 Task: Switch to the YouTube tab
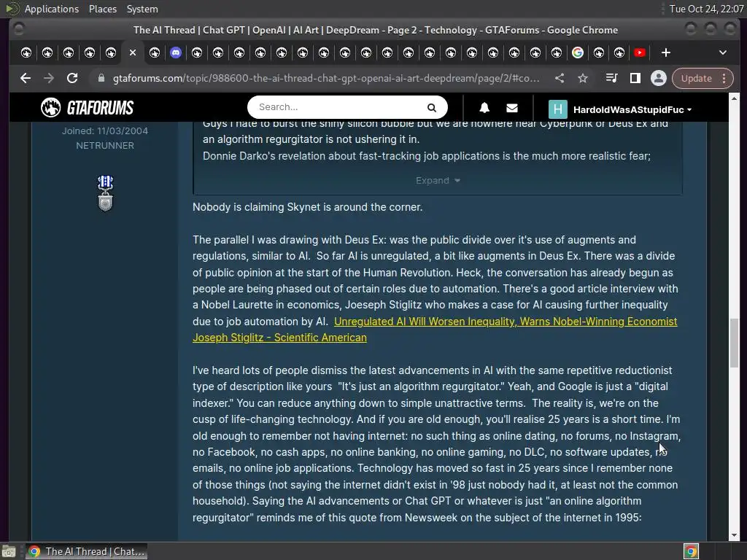[640, 52]
